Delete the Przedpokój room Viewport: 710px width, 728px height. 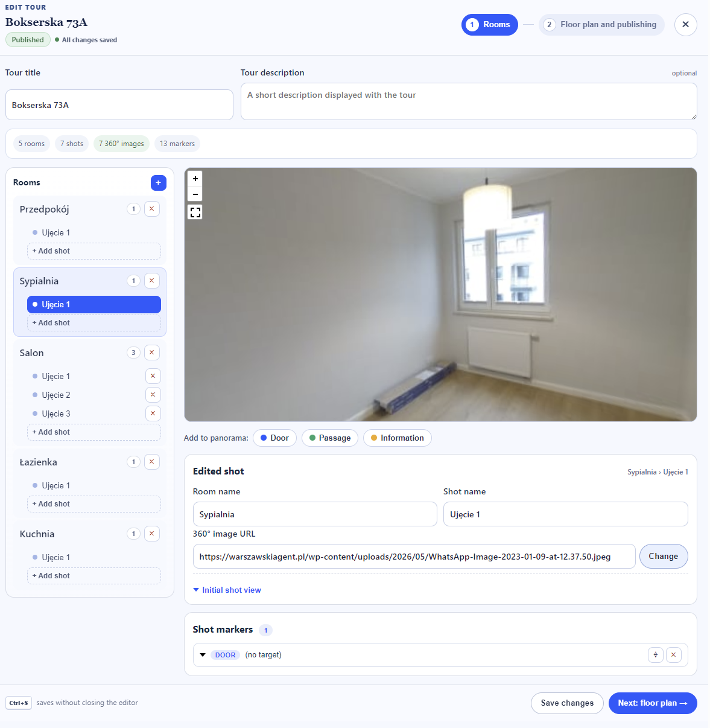(152, 209)
